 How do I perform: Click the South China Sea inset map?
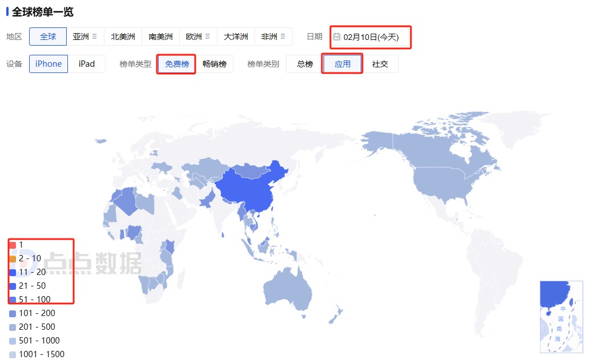click(561, 317)
